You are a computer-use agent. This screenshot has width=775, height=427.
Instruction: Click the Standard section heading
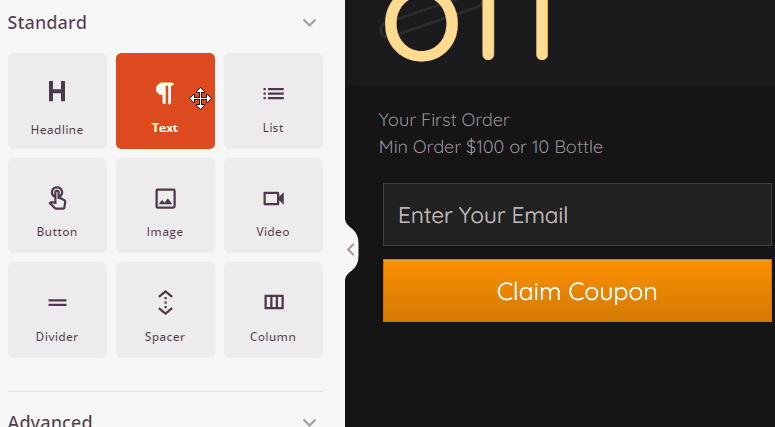click(x=47, y=22)
